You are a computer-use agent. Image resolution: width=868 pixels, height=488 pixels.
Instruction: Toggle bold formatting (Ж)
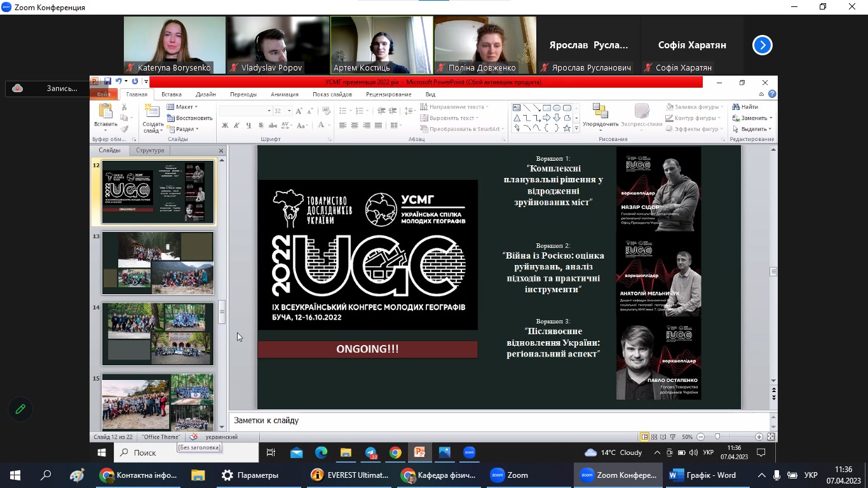pyautogui.click(x=224, y=126)
